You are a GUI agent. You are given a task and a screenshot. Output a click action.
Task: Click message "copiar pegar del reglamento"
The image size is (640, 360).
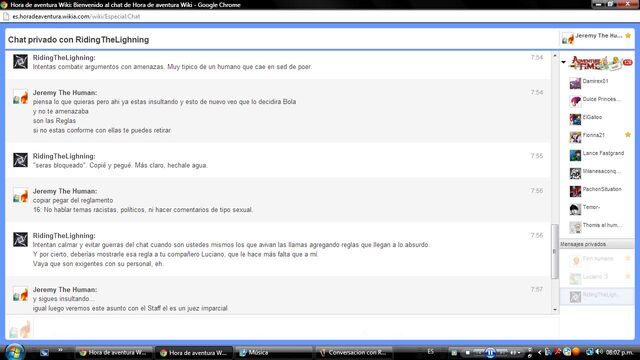(73, 200)
